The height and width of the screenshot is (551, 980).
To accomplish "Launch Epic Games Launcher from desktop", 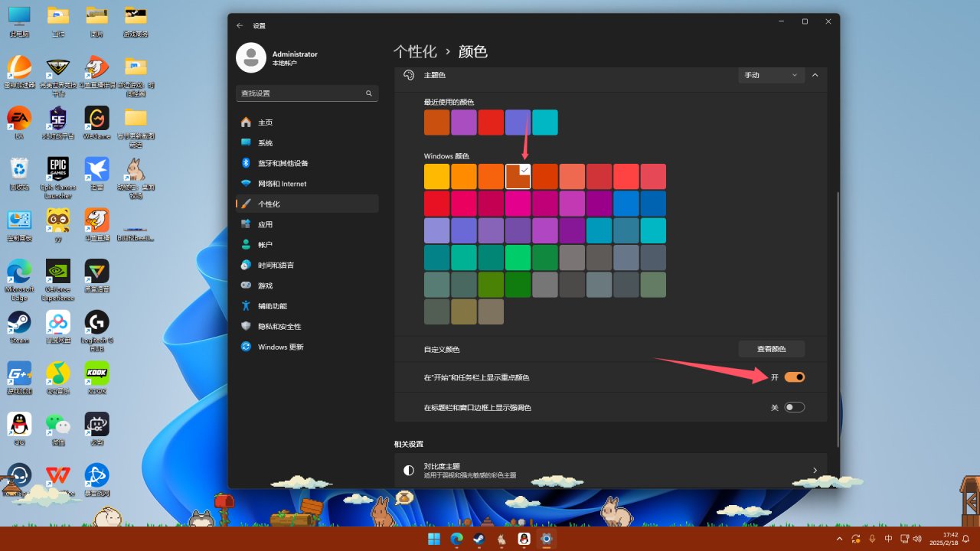I will click(58, 178).
